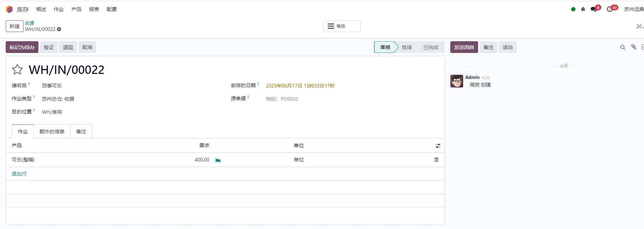Image resolution: width=644 pixels, height=229 pixels.
Task: Sort by the 需求 column header
Action: point(204,145)
